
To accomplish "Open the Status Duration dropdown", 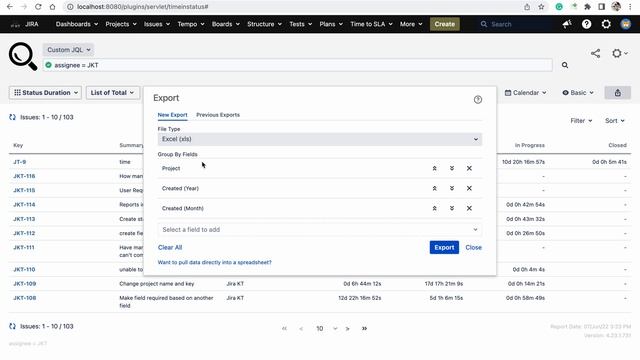I will (x=45, y=93).
